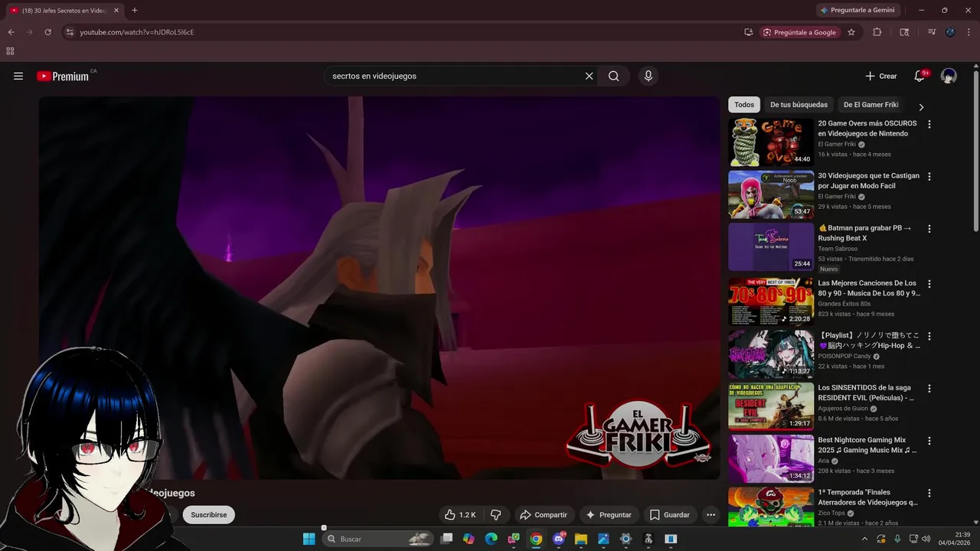View site information icon in address bar
This screenshot has height=551, width=980.
click(69, 32)
